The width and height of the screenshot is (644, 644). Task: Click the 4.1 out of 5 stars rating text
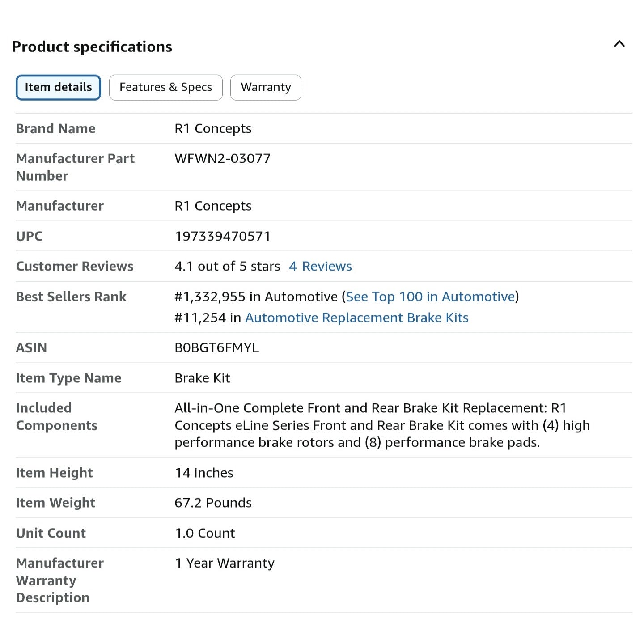[x=227, y=267]
